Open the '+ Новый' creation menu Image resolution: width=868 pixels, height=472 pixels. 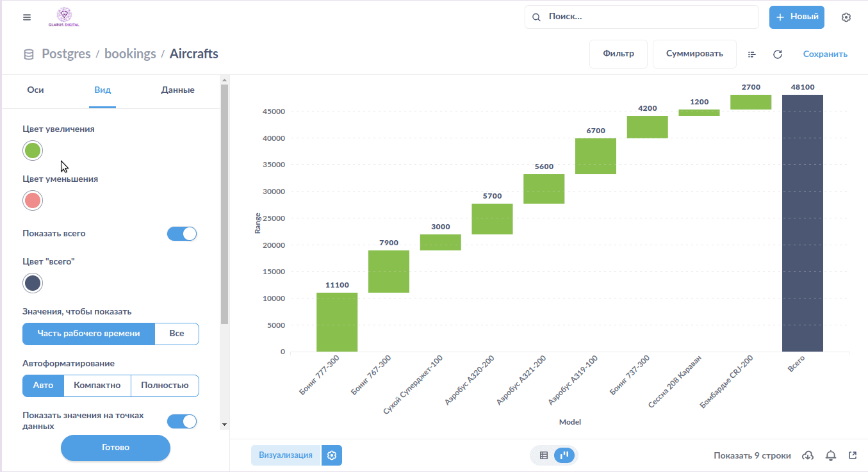point(796,17)
